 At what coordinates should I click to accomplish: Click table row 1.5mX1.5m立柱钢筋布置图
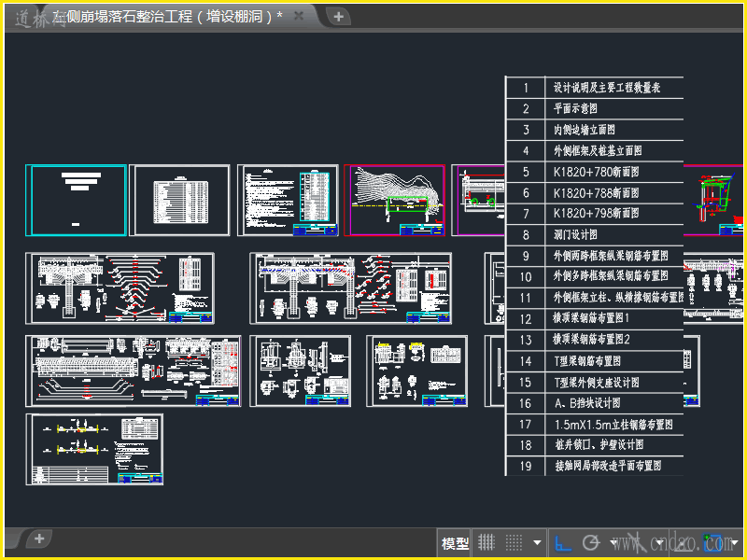[595, 425]
